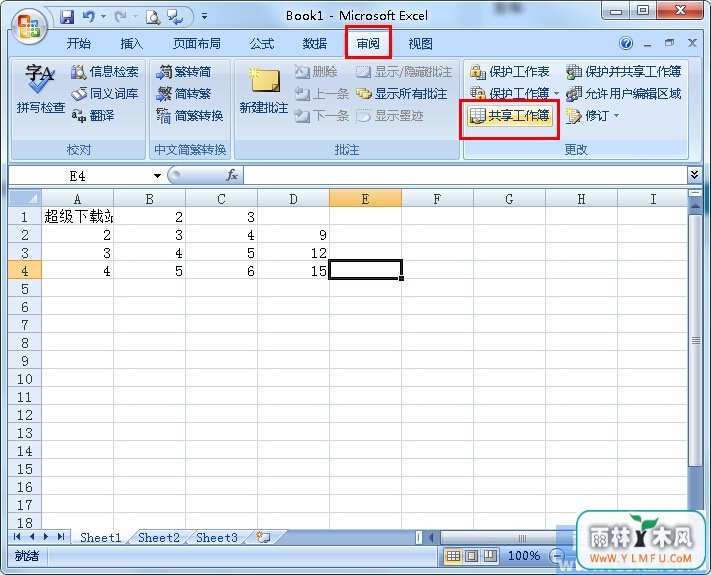Switch to Page Layout view
Screen dimensions: 711x575
[x=472, y=556]
